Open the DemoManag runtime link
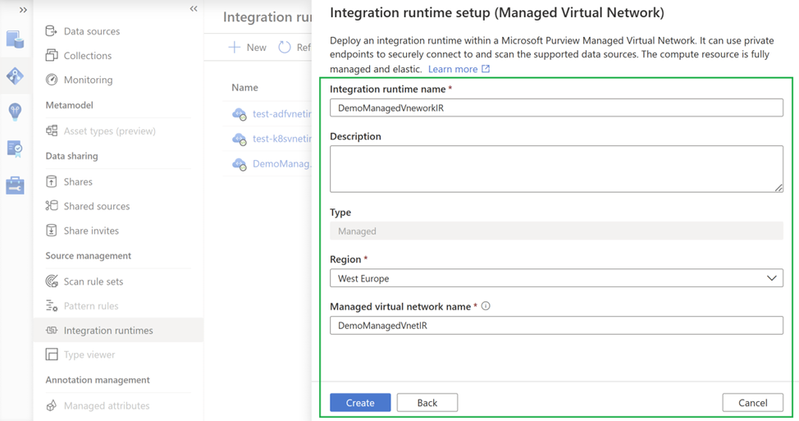 point(281,164)
